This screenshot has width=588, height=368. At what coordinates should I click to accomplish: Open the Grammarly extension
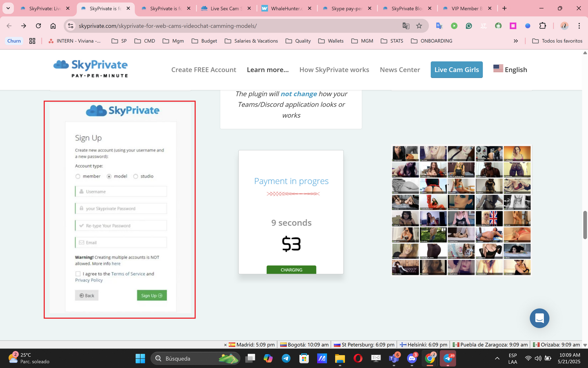point(469,26)
